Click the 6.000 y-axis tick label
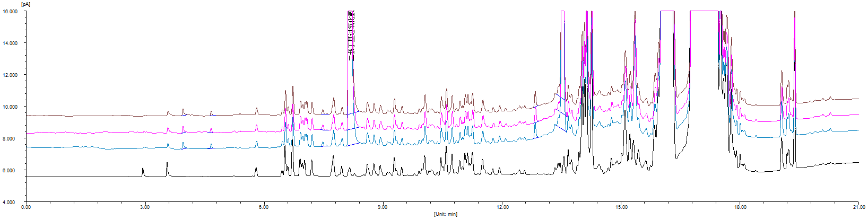The height and width of the screenshot is (220, 868). point(12,170)
